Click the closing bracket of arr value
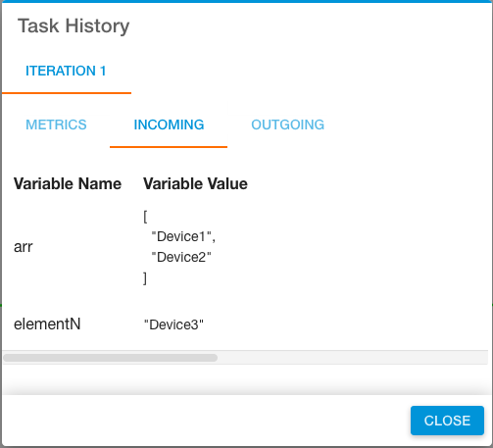This screenshot has width=493, height=448. click(x=145, y=278)
